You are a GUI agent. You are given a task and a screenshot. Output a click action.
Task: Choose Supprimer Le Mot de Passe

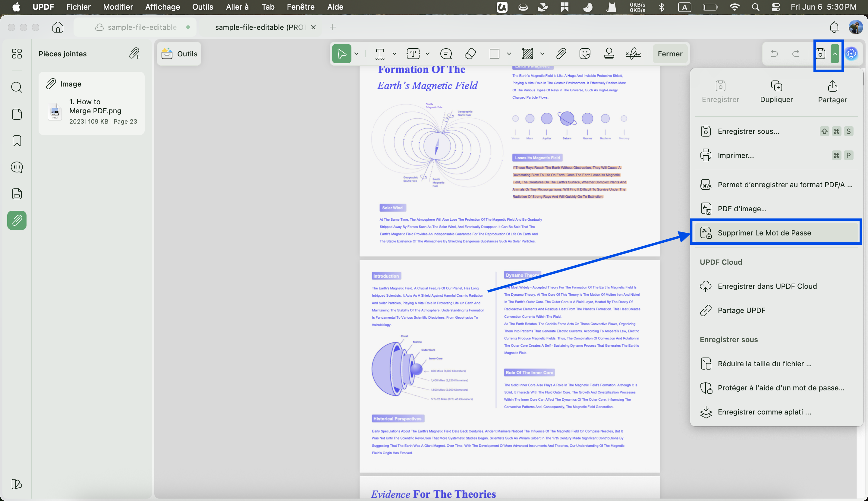[x=776, y=233]
